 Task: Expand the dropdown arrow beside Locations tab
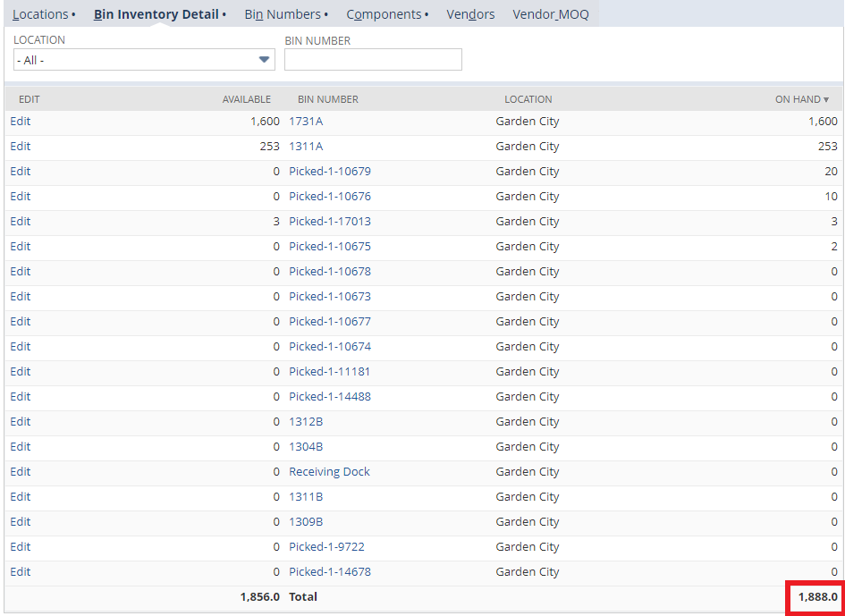coord(75,14)
